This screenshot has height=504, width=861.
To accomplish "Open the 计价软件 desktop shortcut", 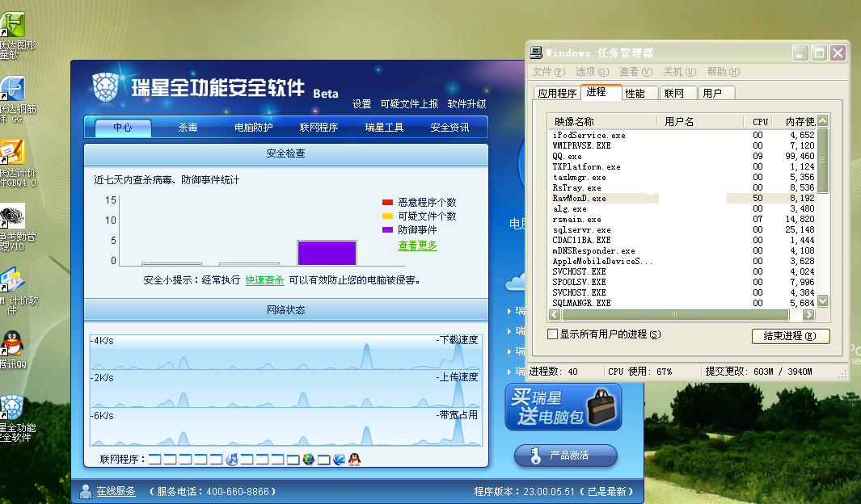I will tap(16, 291).
